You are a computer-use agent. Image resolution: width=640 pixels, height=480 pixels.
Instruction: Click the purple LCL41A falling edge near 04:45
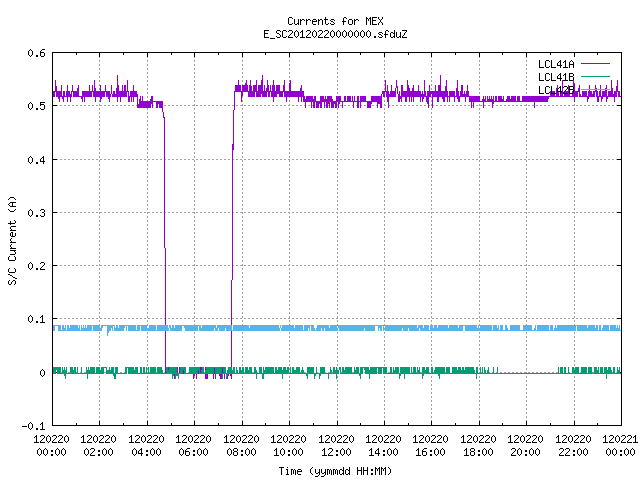[x=165, y=237]
